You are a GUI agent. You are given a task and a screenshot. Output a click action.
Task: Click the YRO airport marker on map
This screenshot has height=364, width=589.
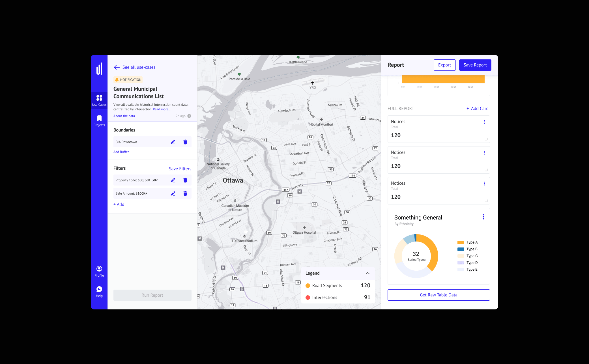(313, 83)
